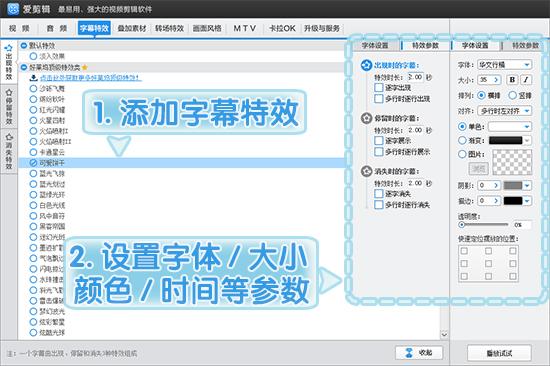The image size is (550, 366).
Task: Open the 出现特效 star icon sidebar tab
Action: (9, 62)
